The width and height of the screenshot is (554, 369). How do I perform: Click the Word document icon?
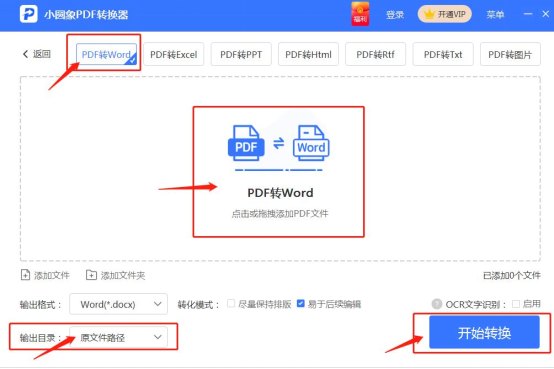tap(311, 143)
